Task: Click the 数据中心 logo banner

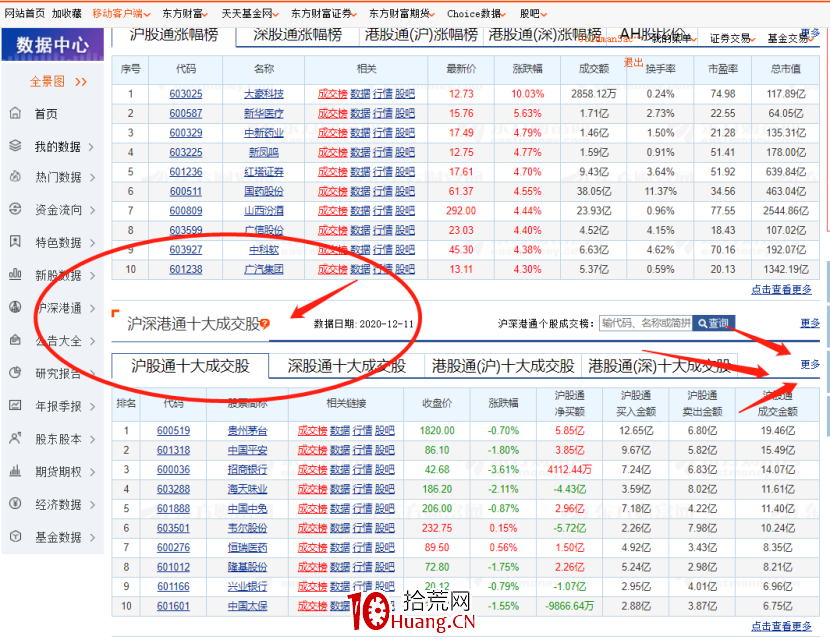Action: pos(52,45)
